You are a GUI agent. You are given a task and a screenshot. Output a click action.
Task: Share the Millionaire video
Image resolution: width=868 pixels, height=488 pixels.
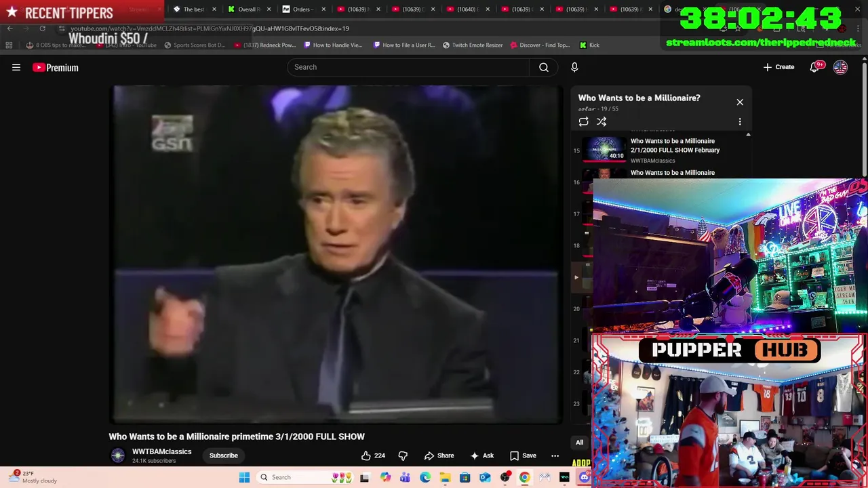pos(439,455)
